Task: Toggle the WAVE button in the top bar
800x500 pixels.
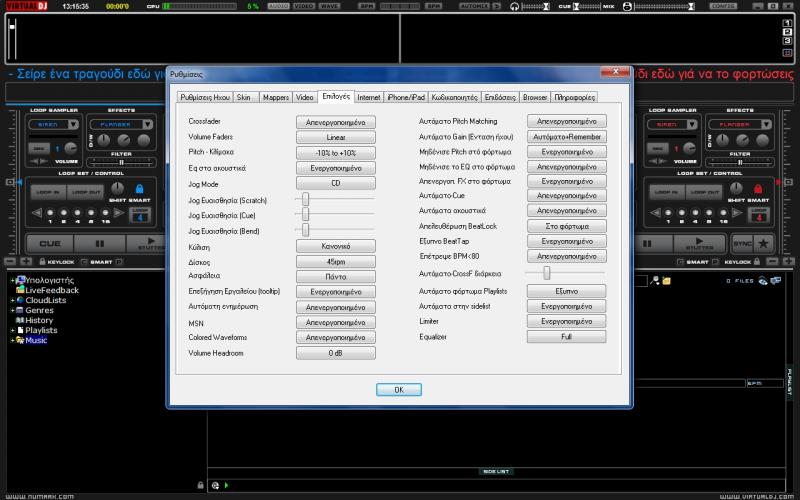Action: click(330, 6)
